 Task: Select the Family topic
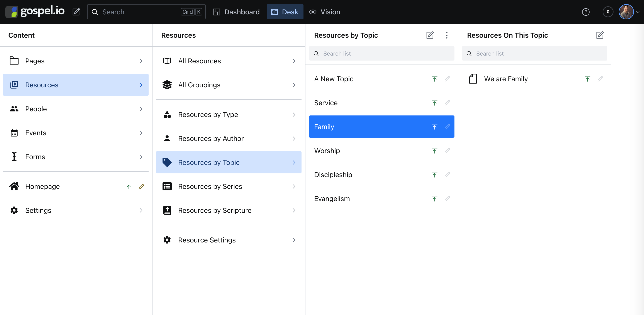pos(381,127)
